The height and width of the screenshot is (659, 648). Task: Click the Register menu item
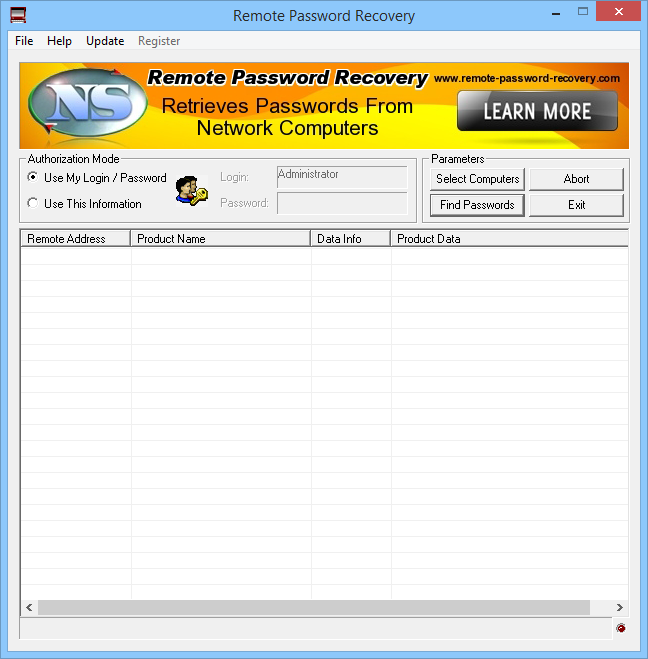pos(159,41)
